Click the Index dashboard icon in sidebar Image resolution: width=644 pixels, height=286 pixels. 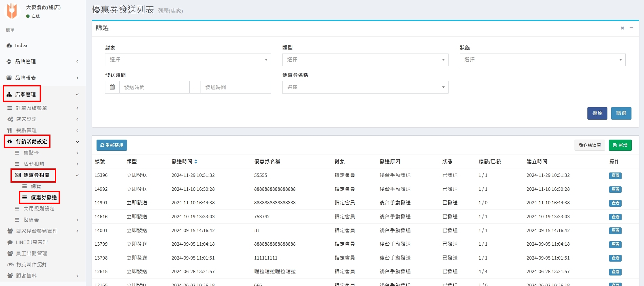9,45
